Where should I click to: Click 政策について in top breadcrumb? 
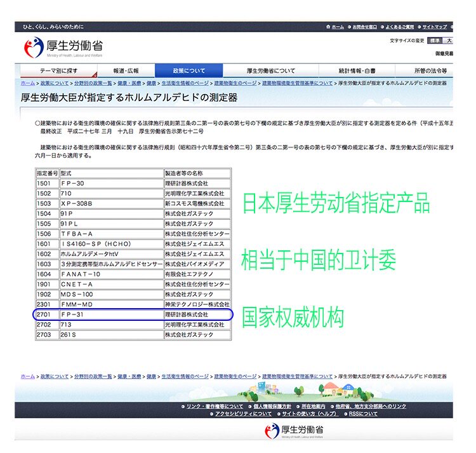click(55, 83)
